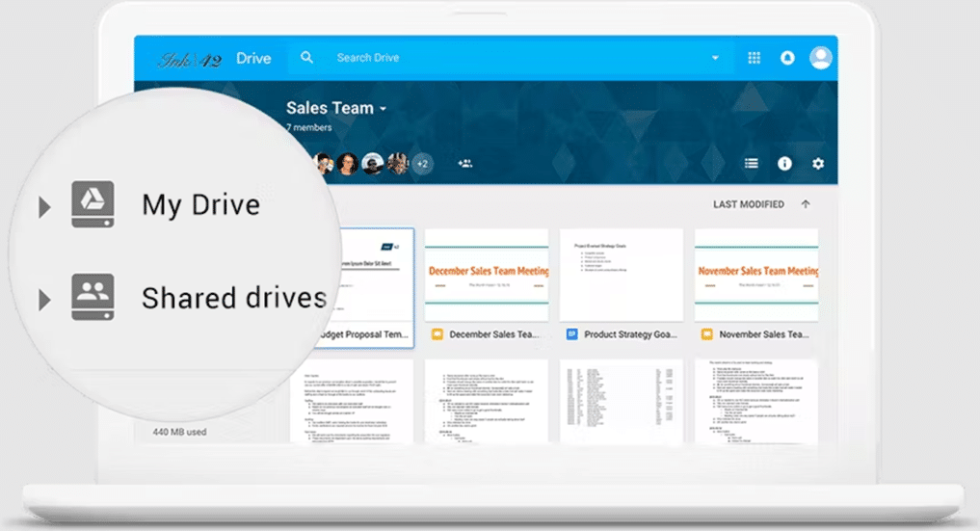Open Product Strategy Goals document
Viewport: 980px width, 531px height.
point(622,275)
